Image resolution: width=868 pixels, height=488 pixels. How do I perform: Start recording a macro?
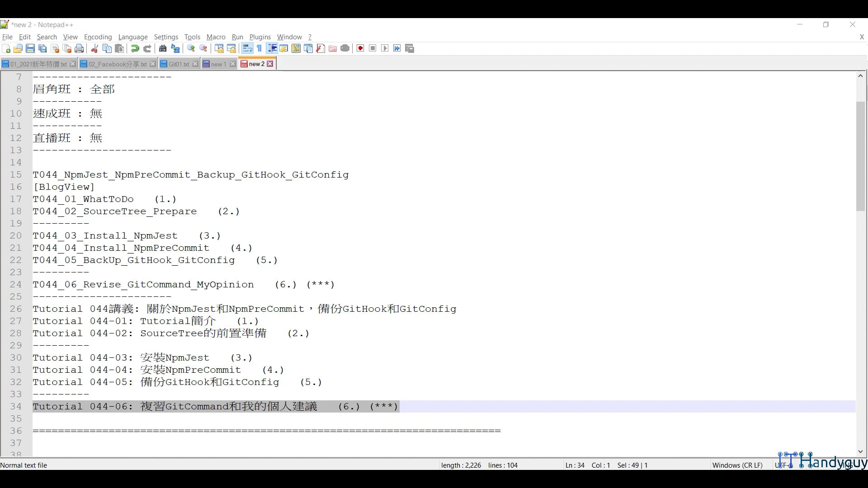(x=360, y=48)
